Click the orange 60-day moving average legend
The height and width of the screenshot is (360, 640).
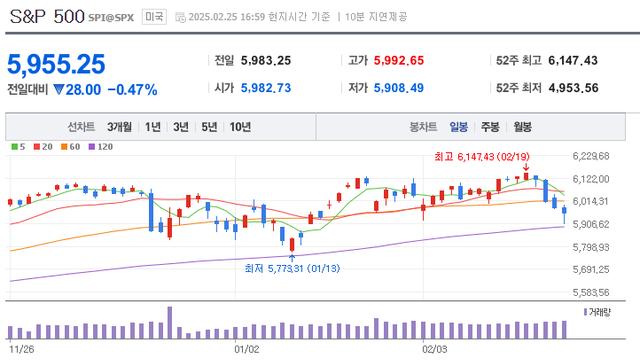tap(71, 147)
